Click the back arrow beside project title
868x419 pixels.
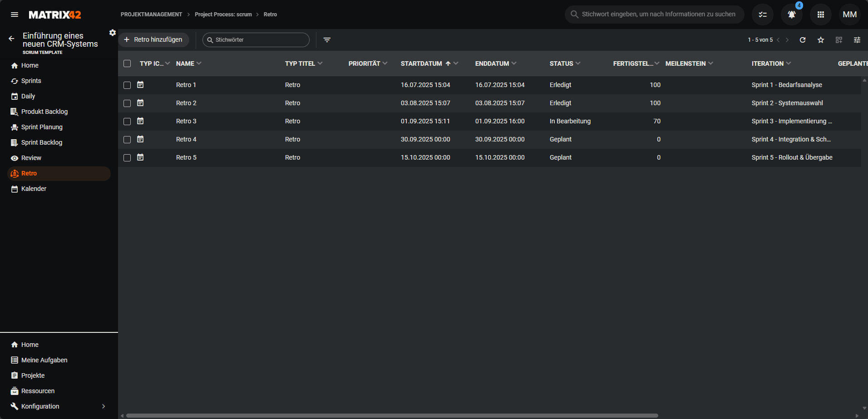coord(11,39)
